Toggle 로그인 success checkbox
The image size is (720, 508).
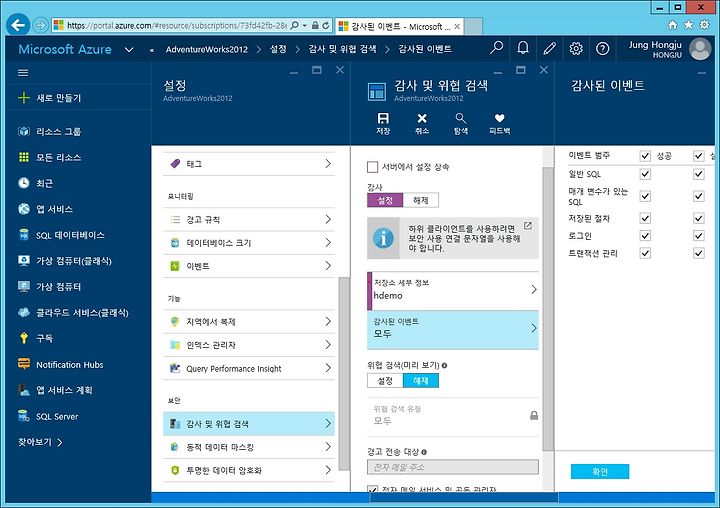[x=645, y=236]
